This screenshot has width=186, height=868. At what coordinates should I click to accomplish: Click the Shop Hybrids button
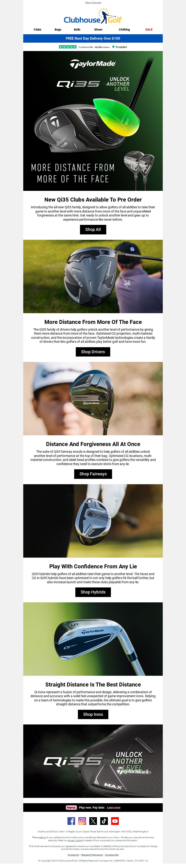pos(93,592)
